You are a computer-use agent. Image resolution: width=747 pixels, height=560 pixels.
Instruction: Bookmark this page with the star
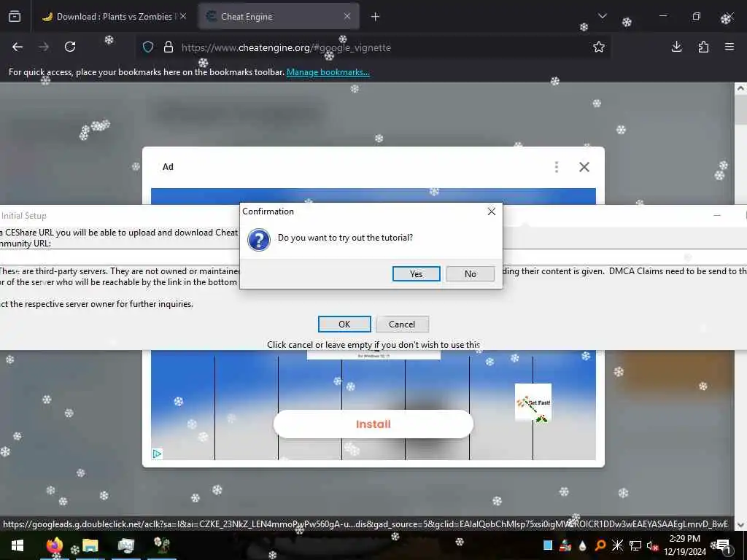click(x=599, y=47)
